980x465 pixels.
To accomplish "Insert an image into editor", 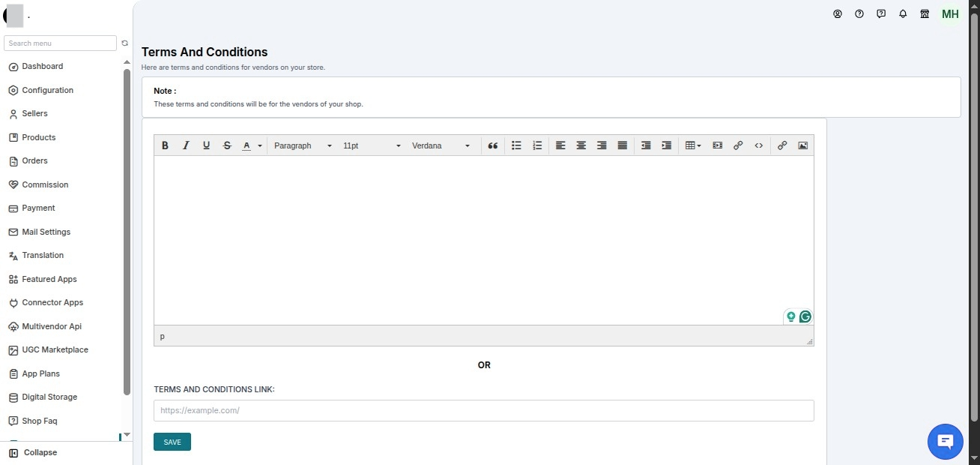I will tap(802, 145).
